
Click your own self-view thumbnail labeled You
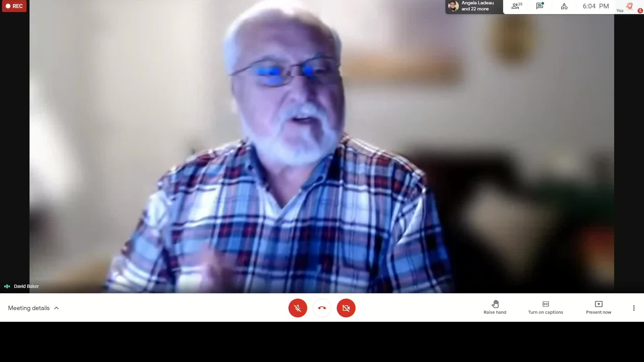click(629, 7)
